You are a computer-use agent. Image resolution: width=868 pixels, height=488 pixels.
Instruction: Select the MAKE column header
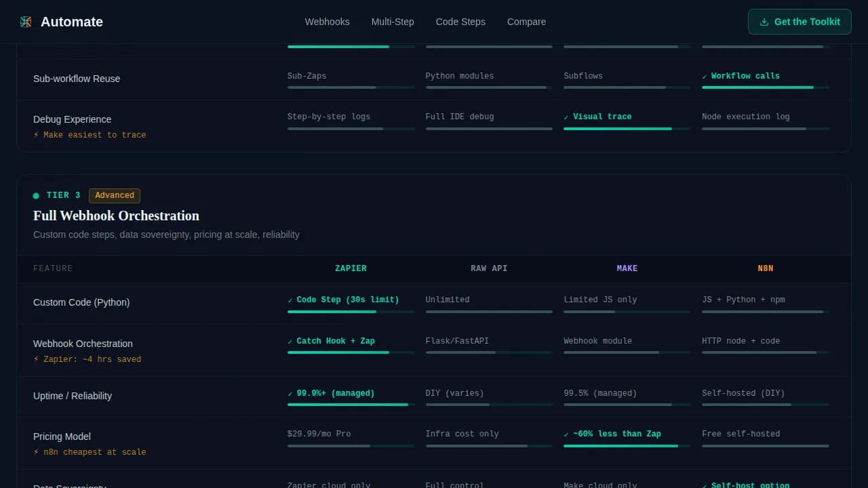(x=627, y=268)
